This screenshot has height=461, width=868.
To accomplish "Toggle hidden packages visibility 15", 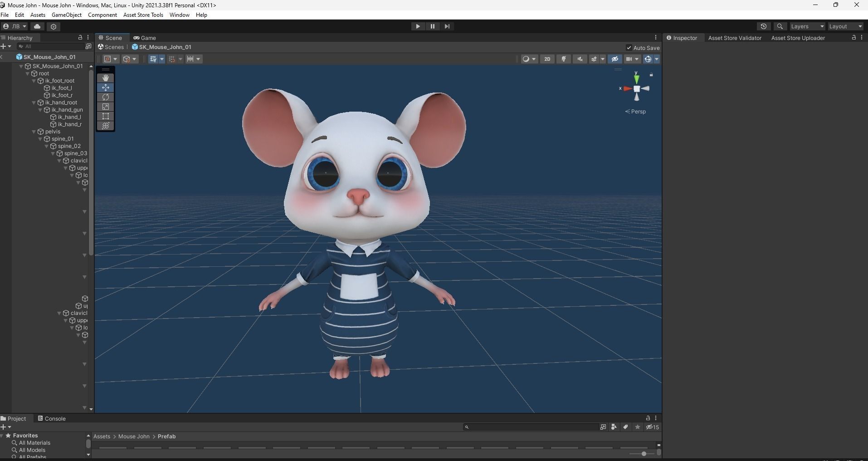I will (x=653, y=427).
